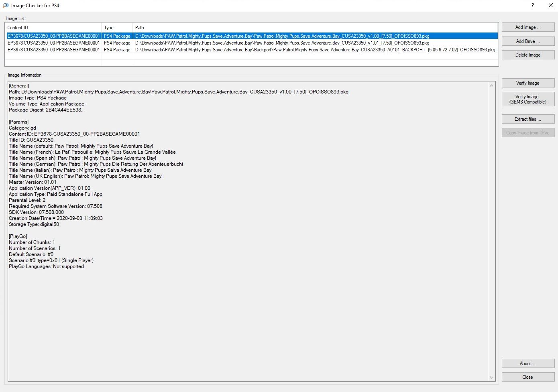Screen dimensions: 558x392
Task: Close the window with the X button
Action: 551,6
